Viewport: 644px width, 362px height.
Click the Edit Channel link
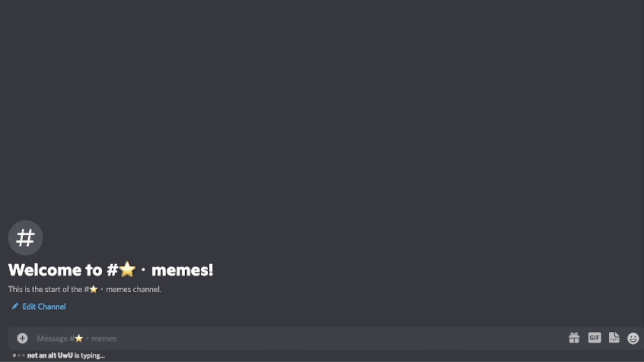pyautogui.click(x=44, y=306)
